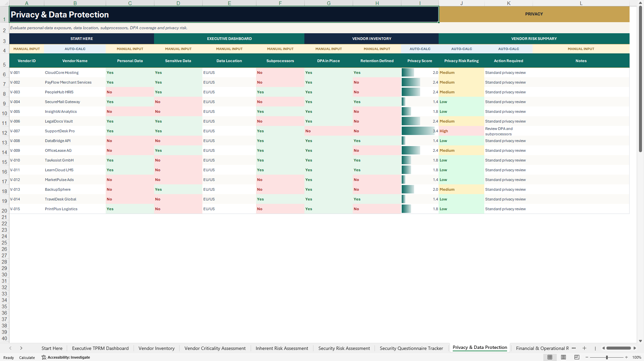Image resolution: width=644 pixels, height=361 pixels.
Task: Select PayFlow Merchant Services cell
Action: [75, 82]
